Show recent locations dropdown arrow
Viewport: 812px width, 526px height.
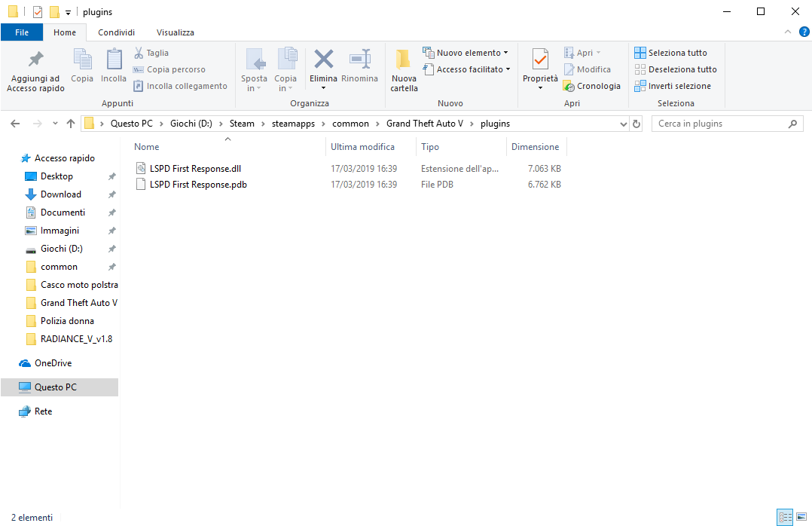tap(55, 124)
